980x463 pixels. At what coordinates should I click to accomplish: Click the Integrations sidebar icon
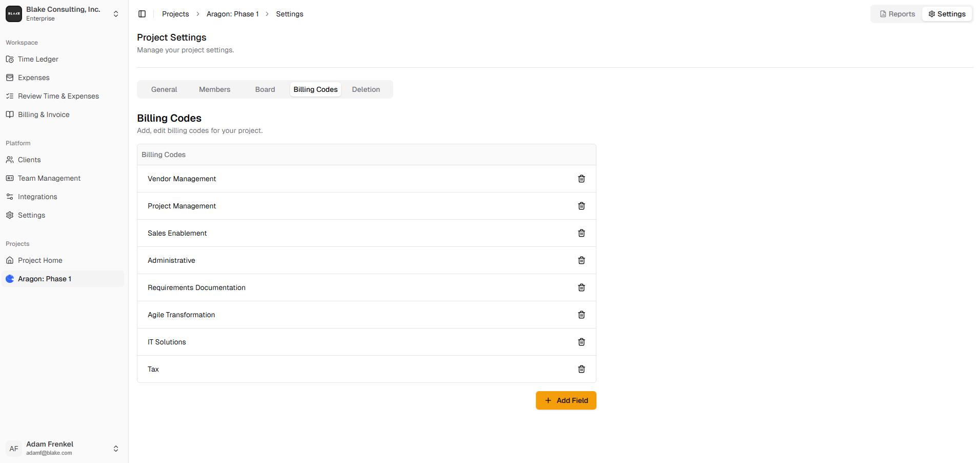click(10, 197)
